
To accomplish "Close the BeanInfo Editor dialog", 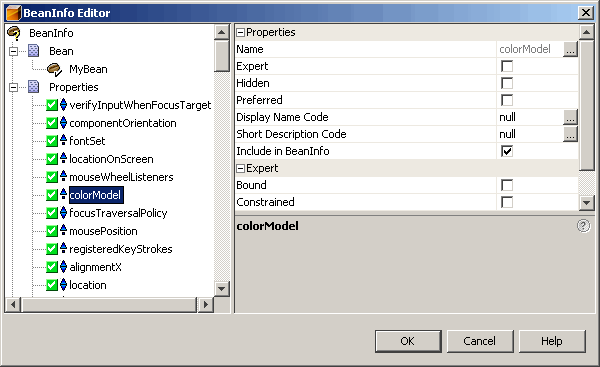I will click(x=586, y=13).
